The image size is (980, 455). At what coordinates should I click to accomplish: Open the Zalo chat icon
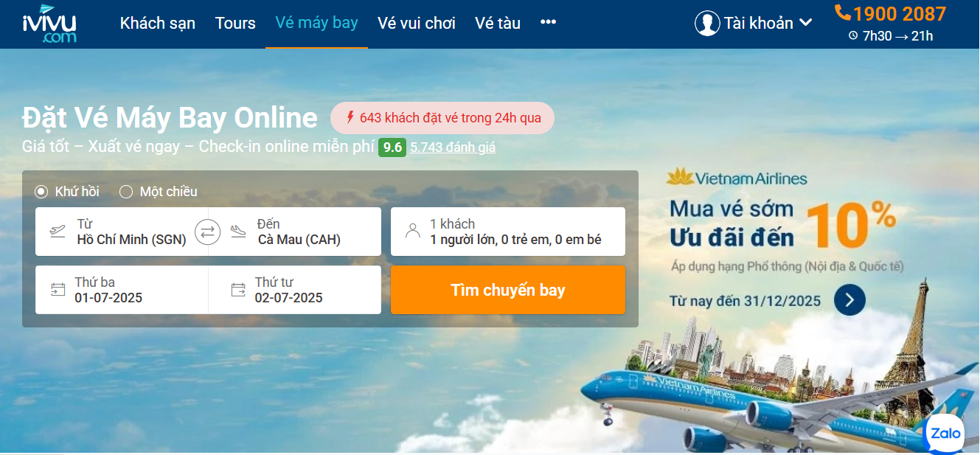(x=945, y=433)
